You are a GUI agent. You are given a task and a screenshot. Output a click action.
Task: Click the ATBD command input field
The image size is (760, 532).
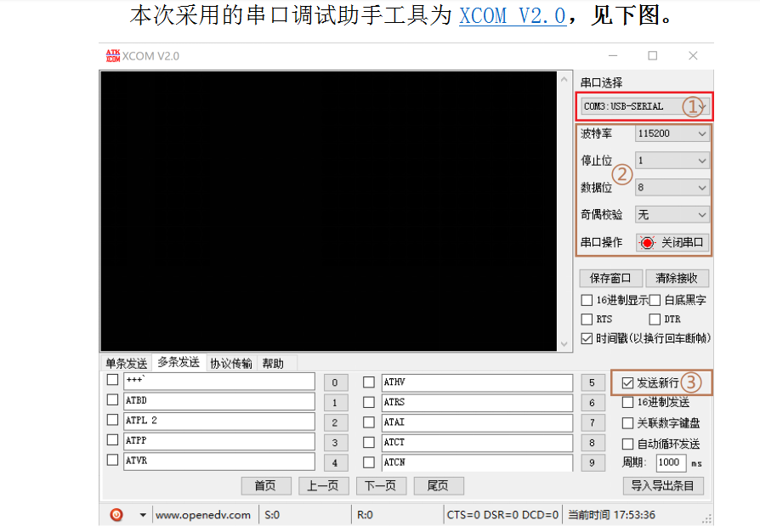pyautogui.click(x=219, y=401)
